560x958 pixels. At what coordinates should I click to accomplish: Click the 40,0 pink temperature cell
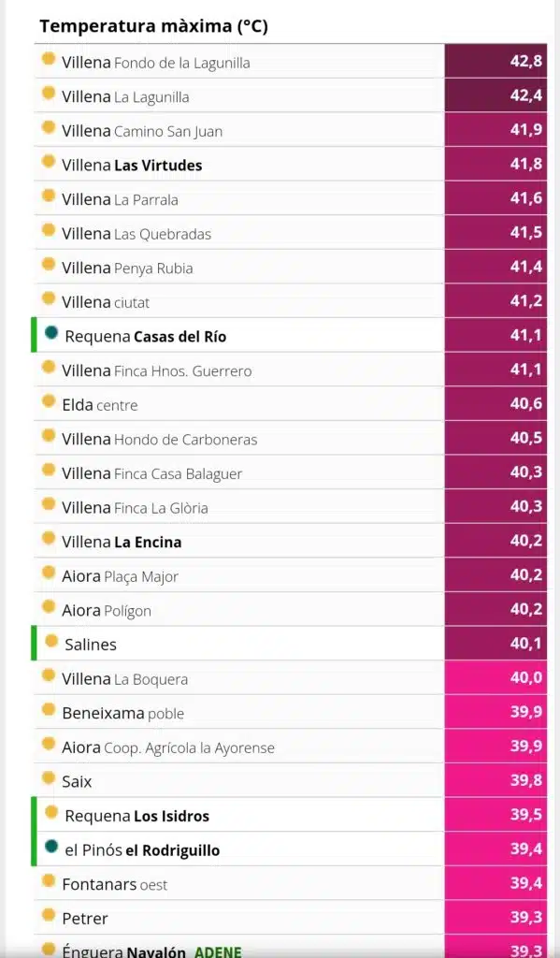(495, 677)
